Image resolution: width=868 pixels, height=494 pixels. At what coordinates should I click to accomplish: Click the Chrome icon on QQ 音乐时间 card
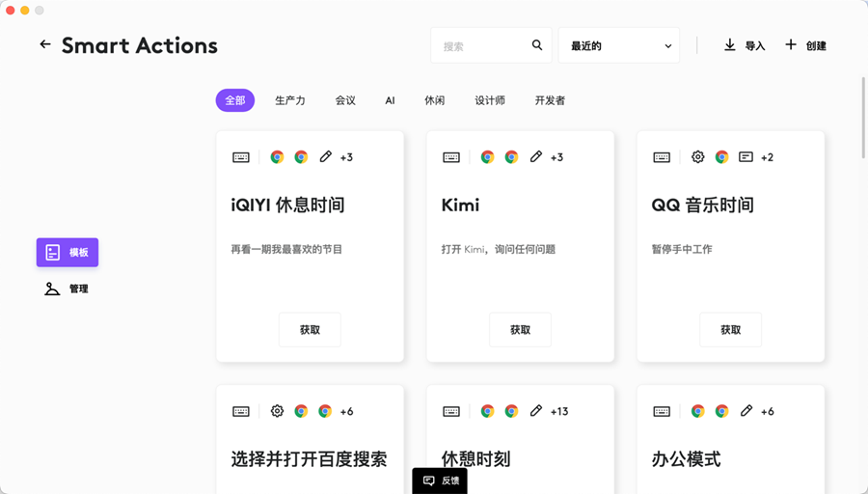pos(721,157)
